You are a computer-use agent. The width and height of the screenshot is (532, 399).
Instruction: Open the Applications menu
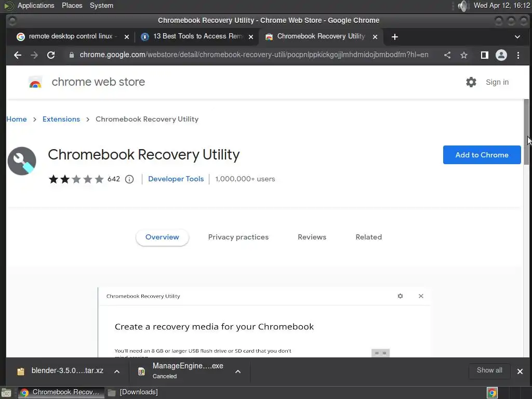point(36,6)
